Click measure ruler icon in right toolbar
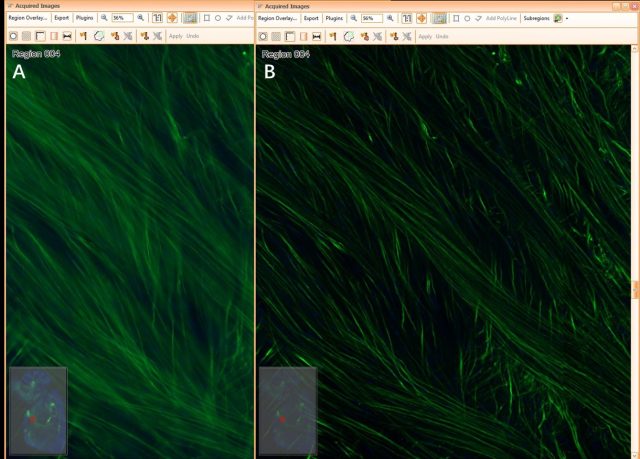Screen dimensions: 640x459 pos(316,36)
